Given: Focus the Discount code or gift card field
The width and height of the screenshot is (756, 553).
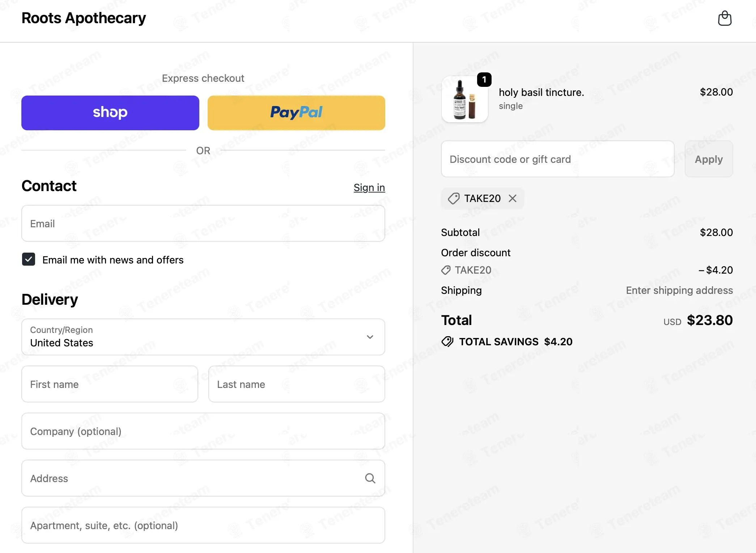Looking at the screenshot, I should 558,159.
